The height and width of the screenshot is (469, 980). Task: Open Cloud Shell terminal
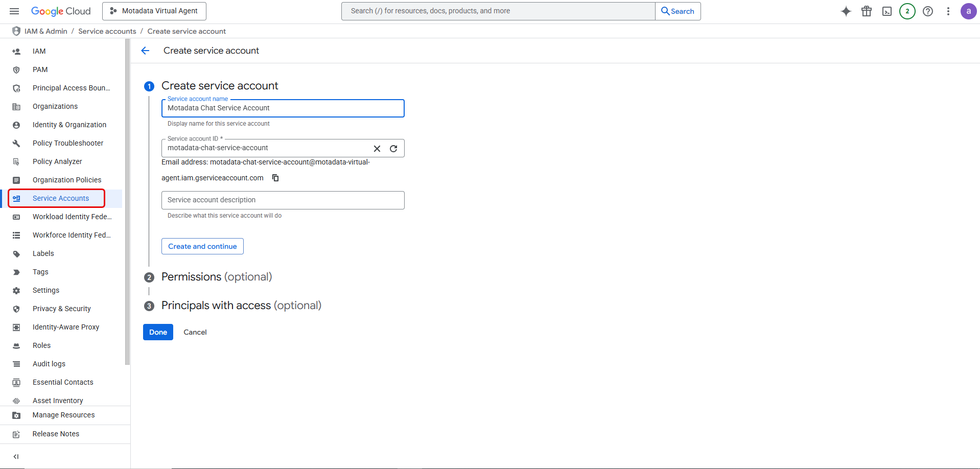(x=886, y=11)
